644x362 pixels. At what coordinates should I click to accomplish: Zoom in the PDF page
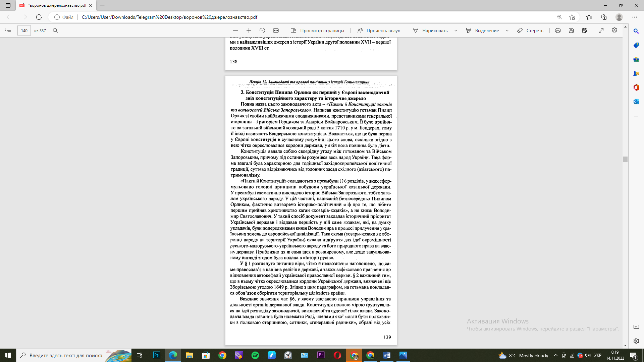point(249,31)
